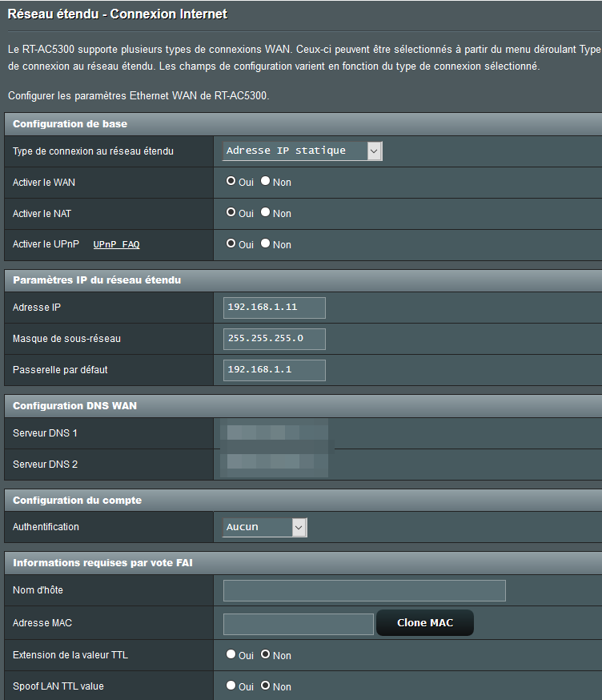Select Oui for Activer le UPnP
The width and height of the screenshot is (602, 700).
coord(231,243)
